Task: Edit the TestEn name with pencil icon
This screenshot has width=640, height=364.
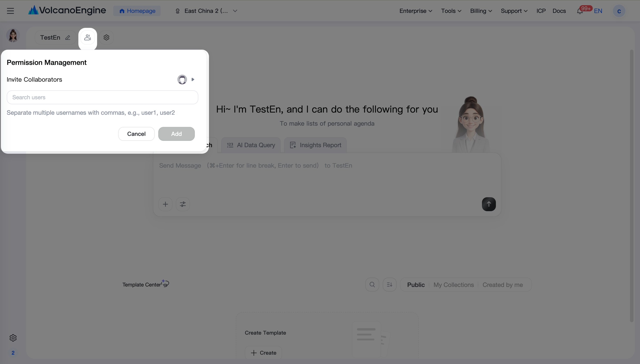Action: pyautogui.click(x=67, y=37)
